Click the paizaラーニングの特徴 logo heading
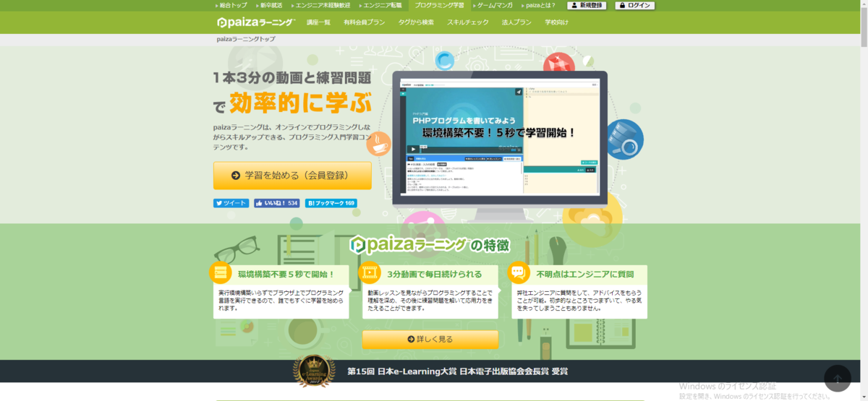Screen dimensions: 868x401 click(x=430, y=244)
